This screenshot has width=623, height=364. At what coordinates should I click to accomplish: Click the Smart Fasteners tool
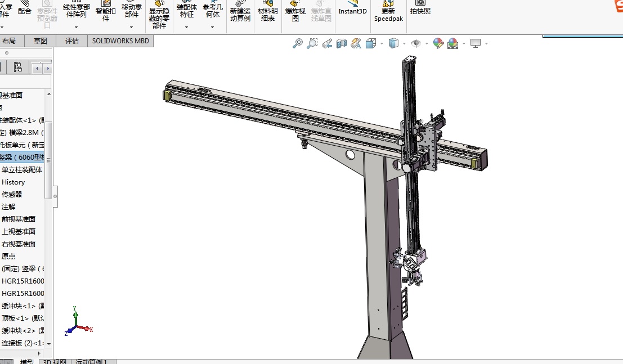[105, 11]
